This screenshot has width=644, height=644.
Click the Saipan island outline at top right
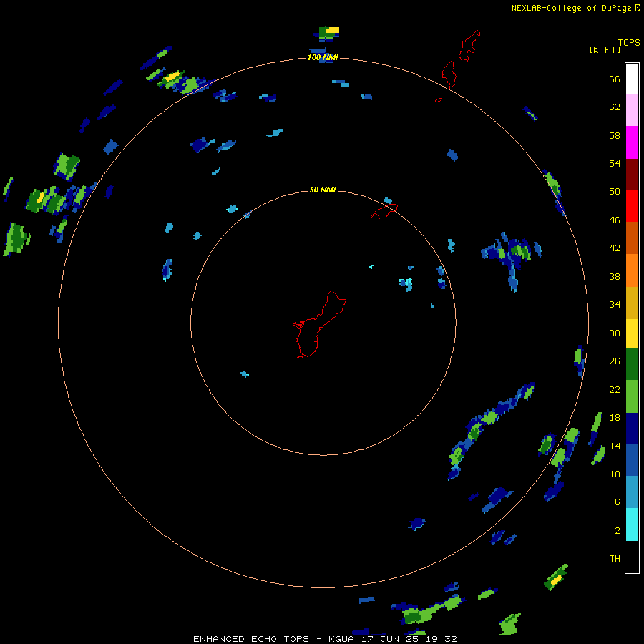click(469, 46)
